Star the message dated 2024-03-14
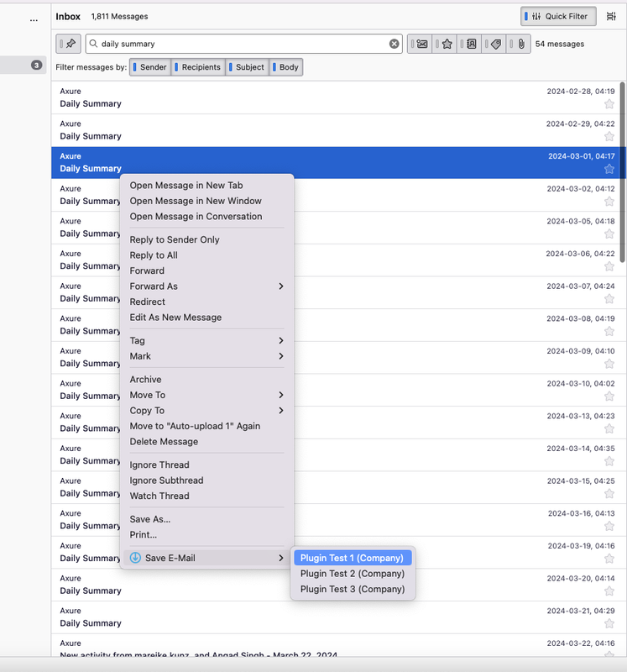627x672 pixels. [609, 461]
